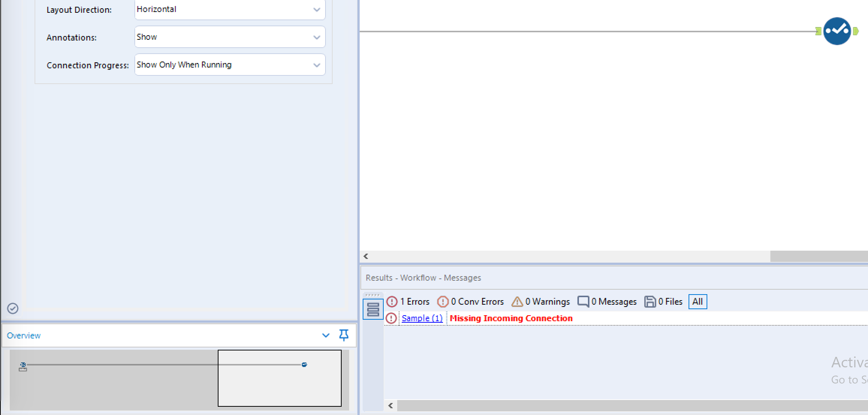Toggle the All messages filter
The height and width of the screenshot is (415, 868).
pyautogui.click(x=697, y=301)
